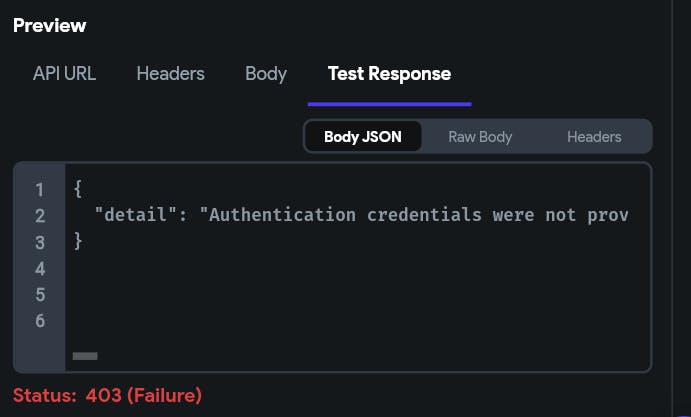The width and height of the screenshot is (691, 417).
Task: Click the Preview panel heading
Action: pyautogui.click(x=49, y=25)
